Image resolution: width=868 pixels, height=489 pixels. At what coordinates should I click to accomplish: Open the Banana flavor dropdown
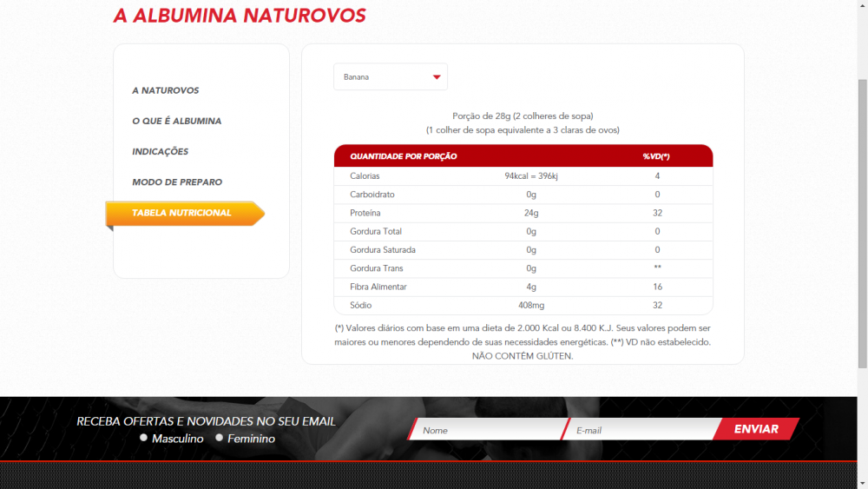(391, 77)
